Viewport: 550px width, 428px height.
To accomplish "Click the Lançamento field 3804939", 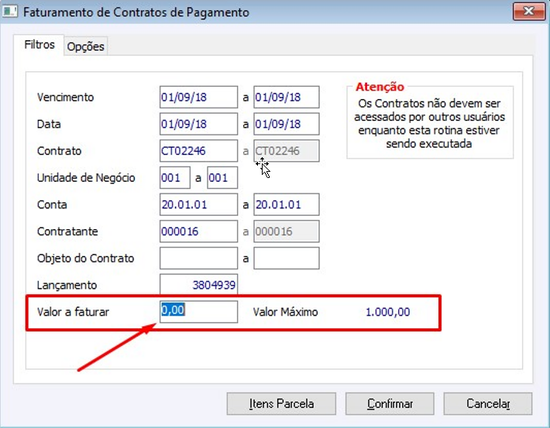I will 199,285.
